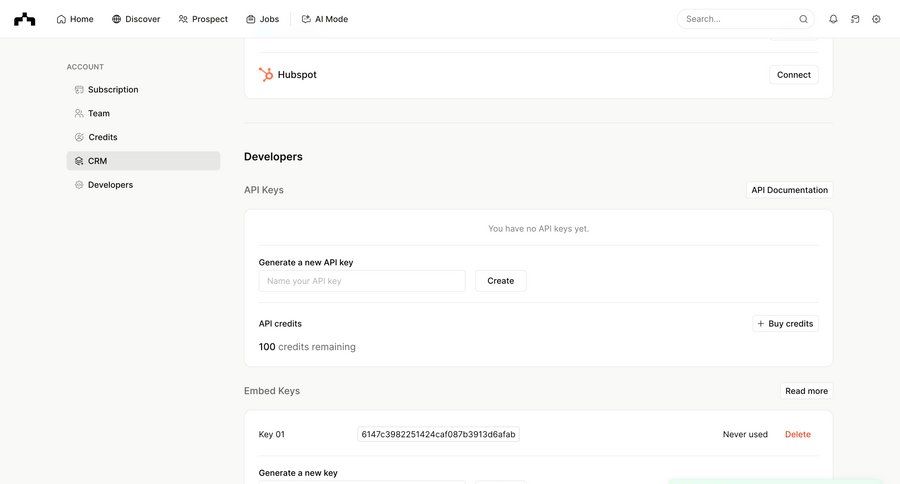
Task: Select CRM in the account sidebar
Action: tap(143, 161)
